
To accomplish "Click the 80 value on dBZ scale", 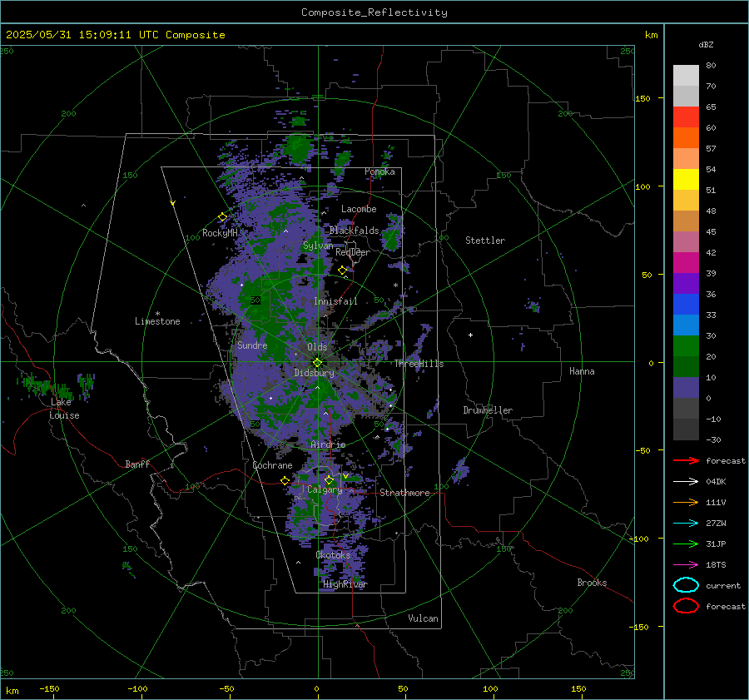I will 711,66.
